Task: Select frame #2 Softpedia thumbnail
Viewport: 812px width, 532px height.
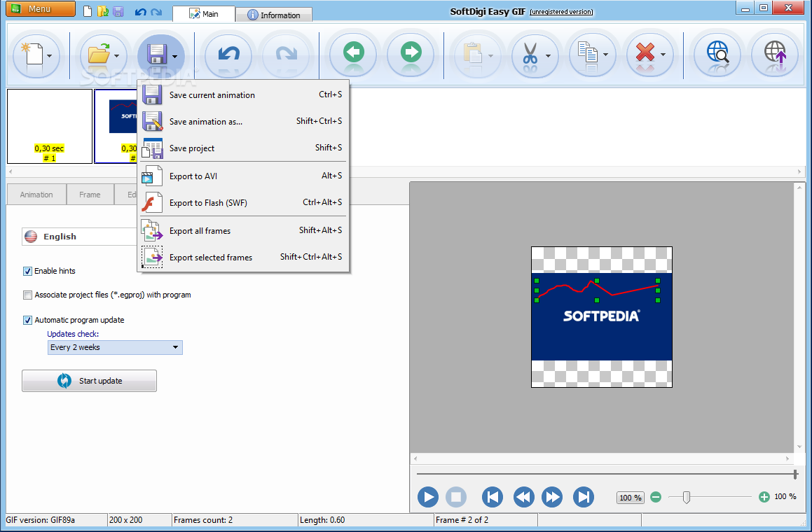Action: point(116,126)
